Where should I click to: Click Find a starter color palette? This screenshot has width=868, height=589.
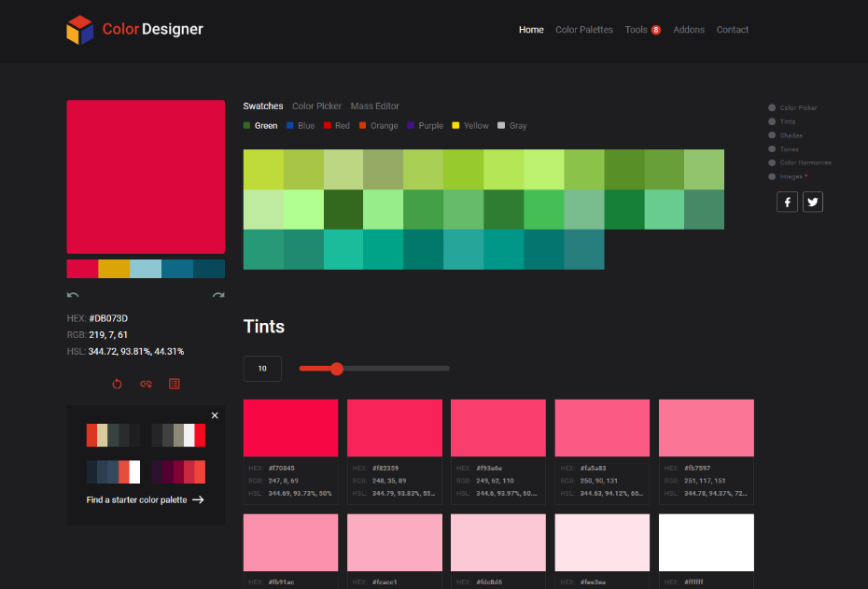pos(145,499)
